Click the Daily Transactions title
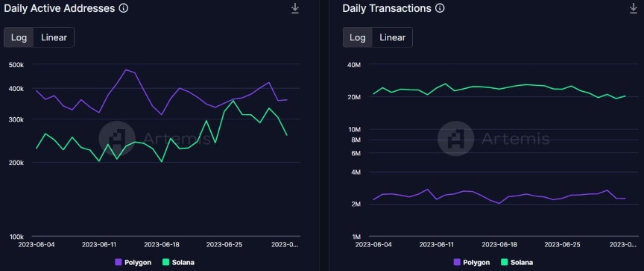 point(387,8)
